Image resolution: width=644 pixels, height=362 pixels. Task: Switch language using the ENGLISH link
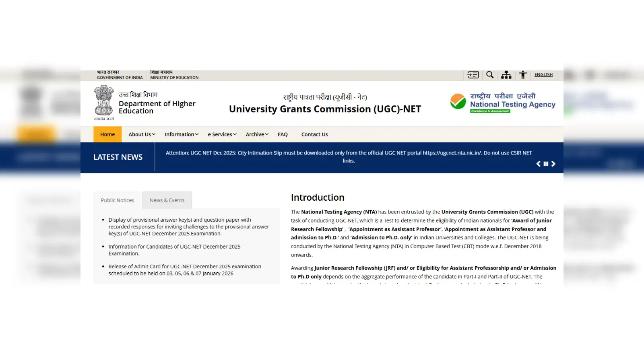click(543, 75)
